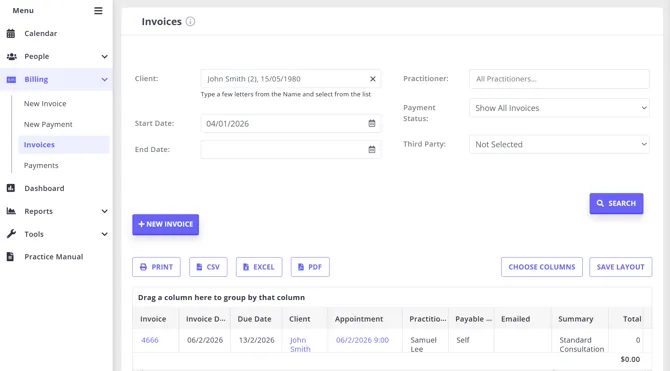Viewport: 670px width, 371px height.
Task: Sort by the Invoice D... column header
Action: point(206,319)
